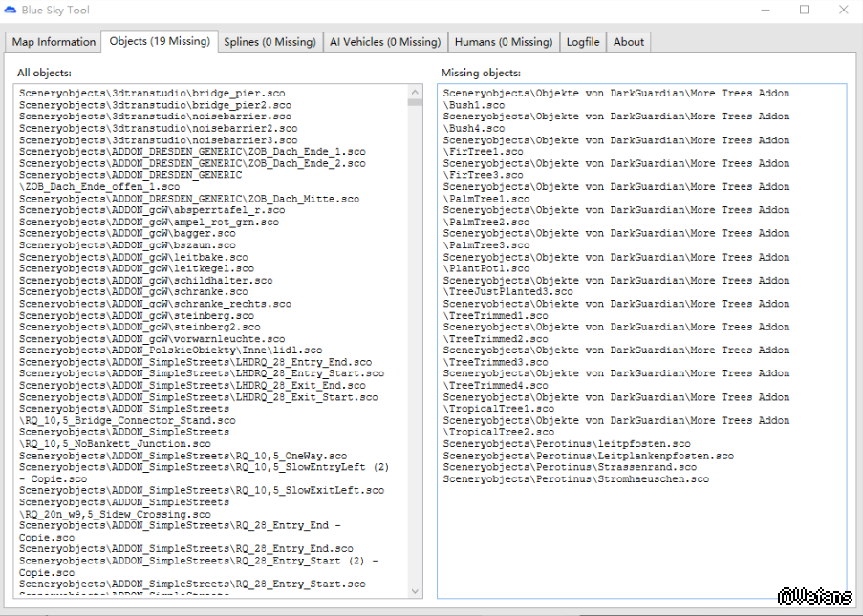Click the All objects scroll down arrow
The image size is (863, 616).
pyautogui.click(x=415, y=592)
